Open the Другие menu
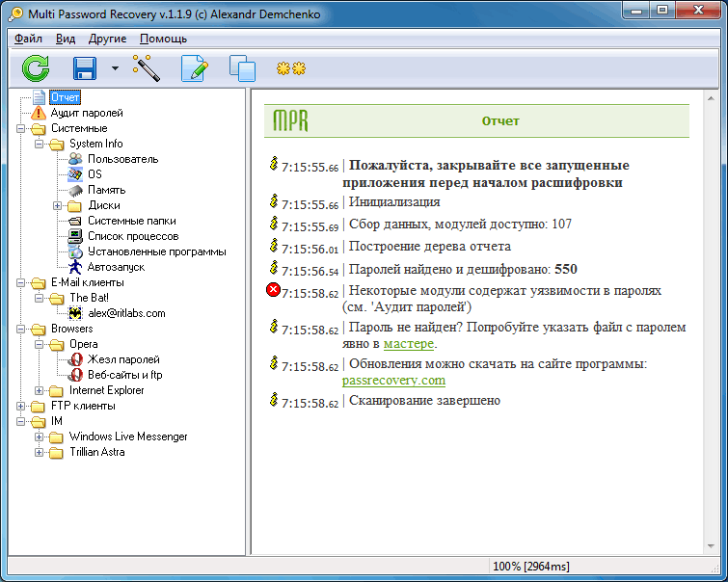 (107, 39)
